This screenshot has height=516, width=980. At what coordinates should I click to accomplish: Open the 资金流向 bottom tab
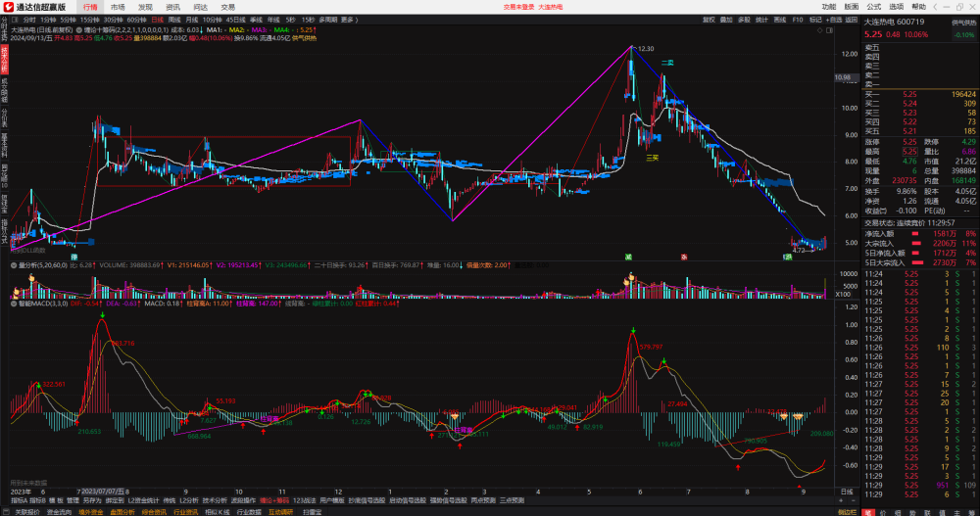[x=60, y=512]
